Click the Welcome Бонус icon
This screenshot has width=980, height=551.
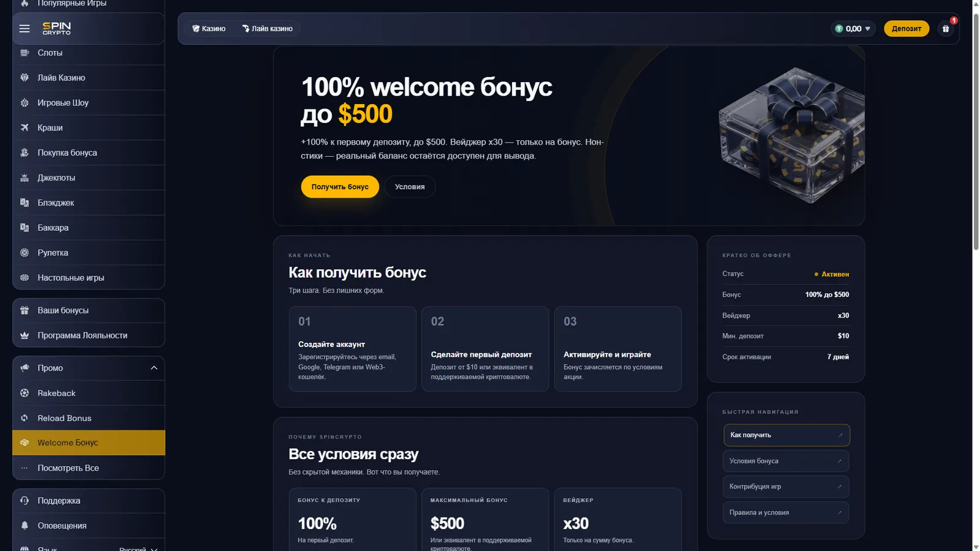[x=24, y=443]
